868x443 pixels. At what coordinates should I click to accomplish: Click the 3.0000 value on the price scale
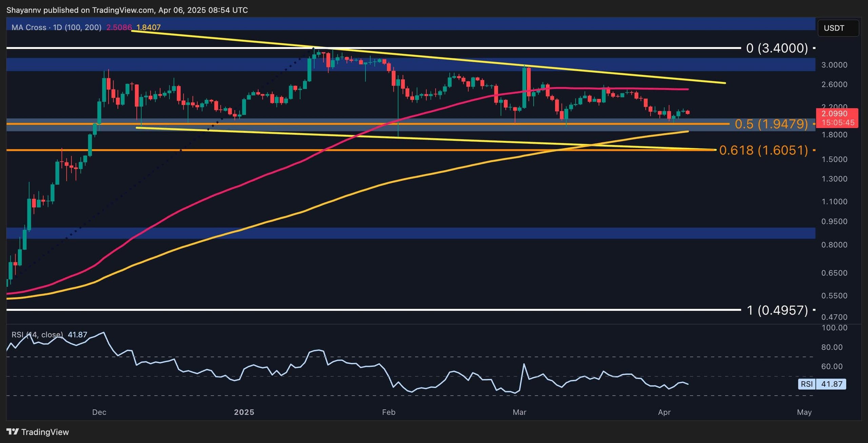pyautogui.click(x=835, y=65)
